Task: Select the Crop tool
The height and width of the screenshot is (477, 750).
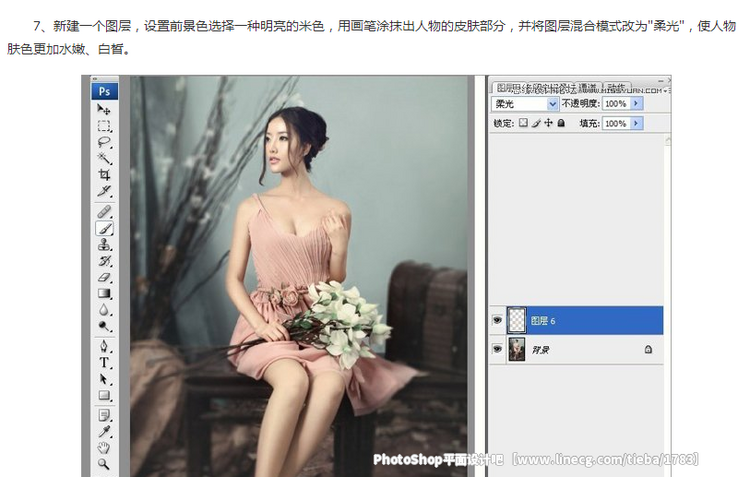Action: coord(104,174)
